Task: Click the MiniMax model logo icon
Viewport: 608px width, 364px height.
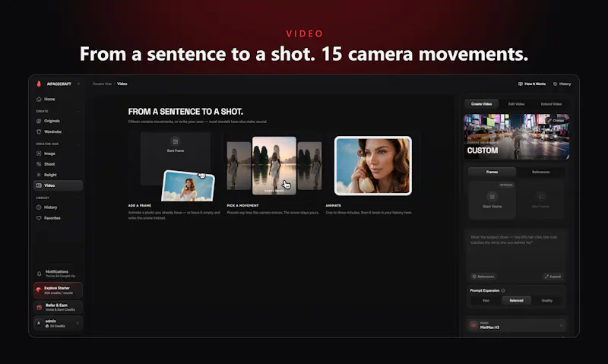Action: (473, 325)
